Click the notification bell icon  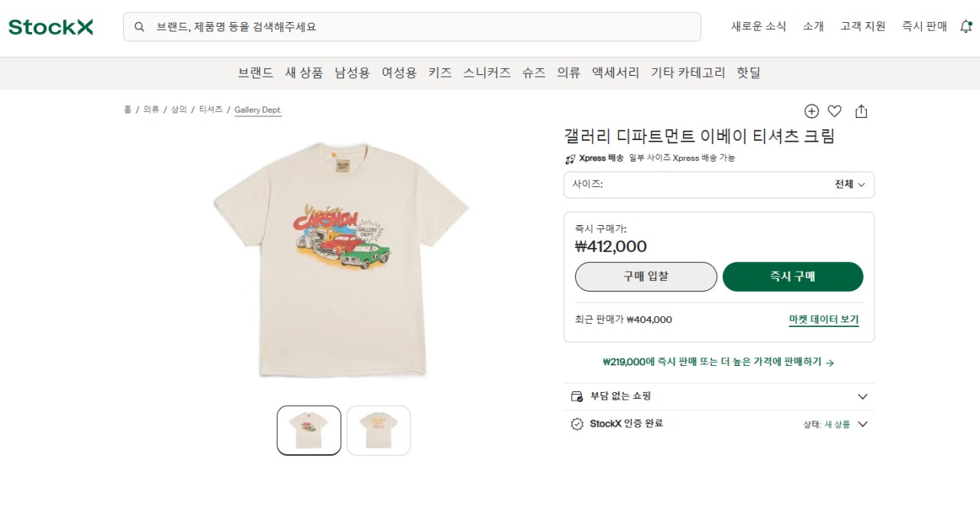pos(965,25)
